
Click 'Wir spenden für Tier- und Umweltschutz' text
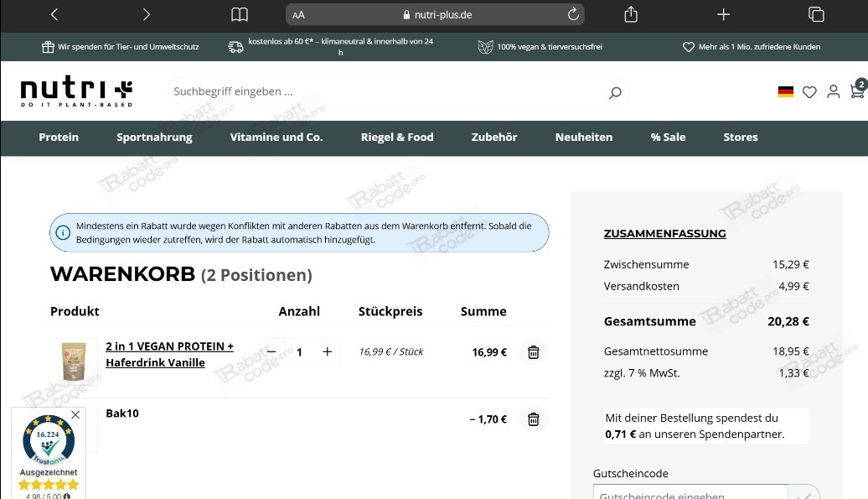[x=128, y=47]
